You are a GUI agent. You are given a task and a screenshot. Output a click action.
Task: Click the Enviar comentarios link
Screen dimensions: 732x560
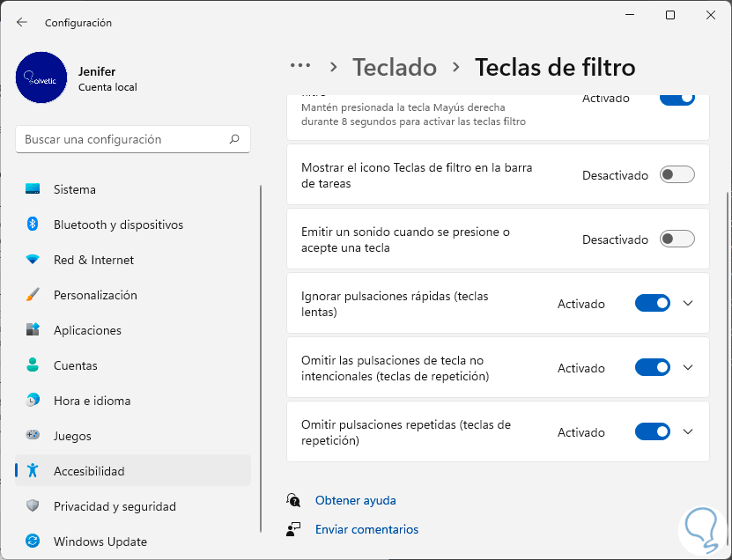tap(366, 529)
